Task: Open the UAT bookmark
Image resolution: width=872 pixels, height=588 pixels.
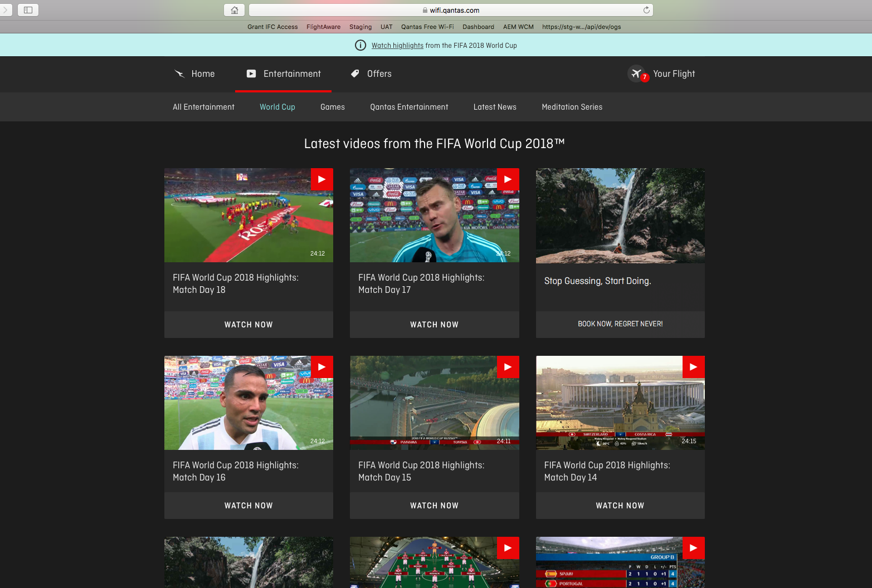Action: click(x=387, y=27)
